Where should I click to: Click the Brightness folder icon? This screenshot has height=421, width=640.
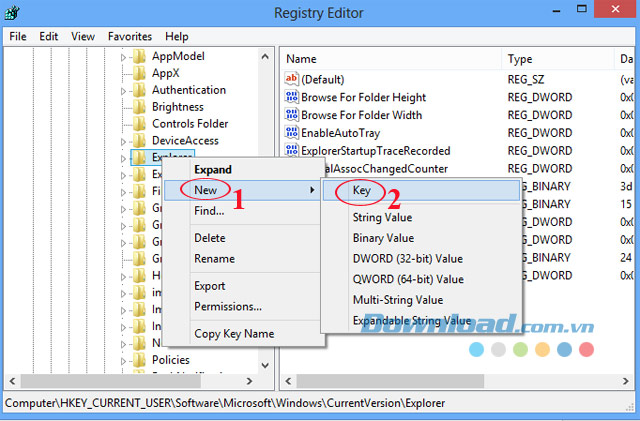click(x=140, y=107)
